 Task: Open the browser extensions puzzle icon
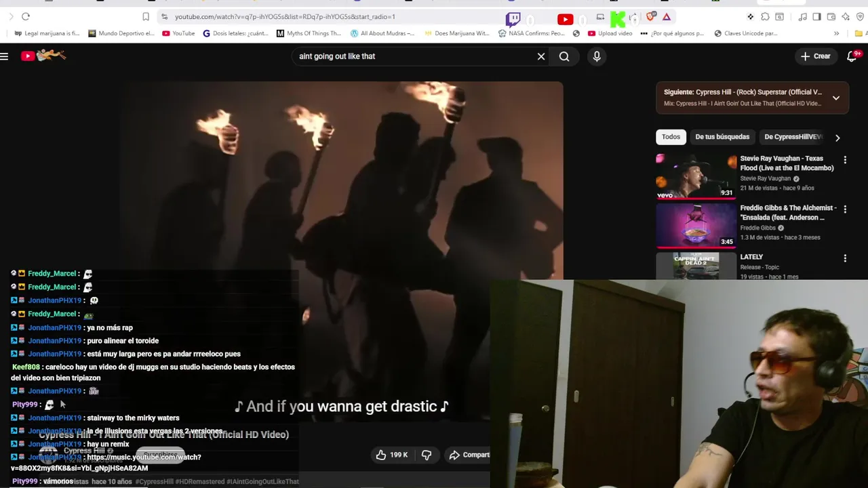[x=765, y=16]
